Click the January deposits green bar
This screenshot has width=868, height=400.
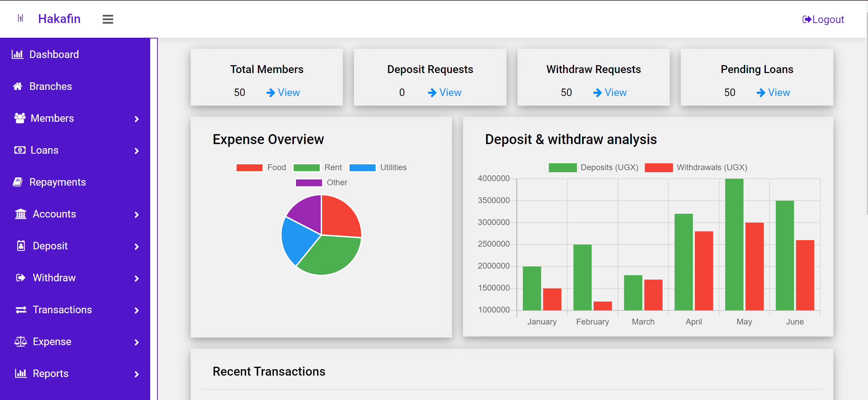click(532, 288)
